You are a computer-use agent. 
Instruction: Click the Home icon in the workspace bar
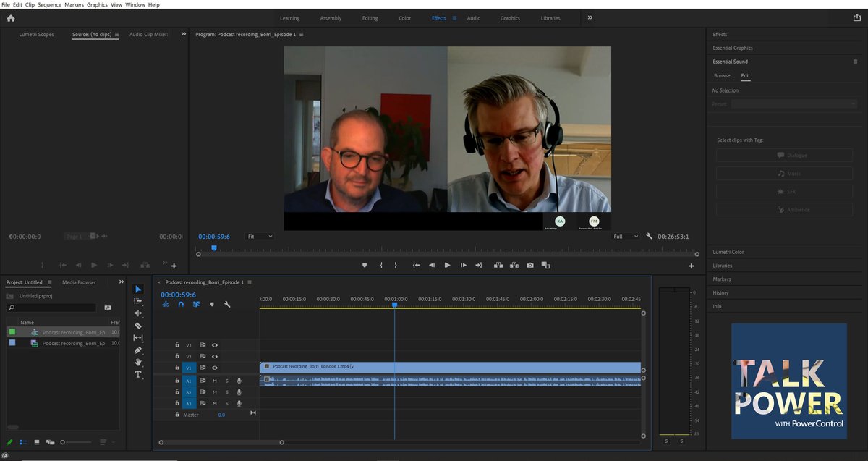(x=11, y=18)
